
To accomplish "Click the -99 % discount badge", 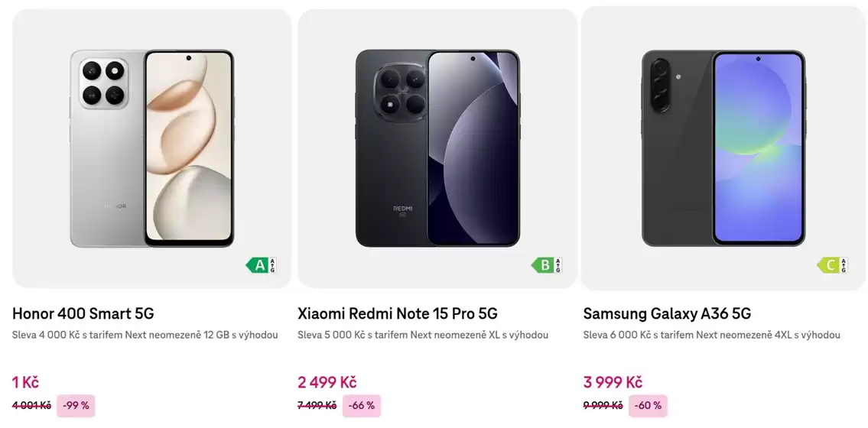I will coord(76,406).
